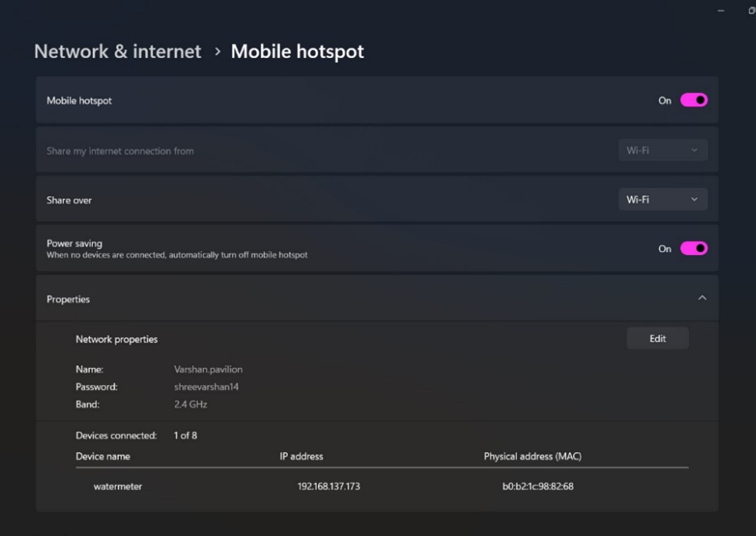The height and width of the screenshot is (536, 756).
Task: Click the Device name column header
Action: coord(102,456)
